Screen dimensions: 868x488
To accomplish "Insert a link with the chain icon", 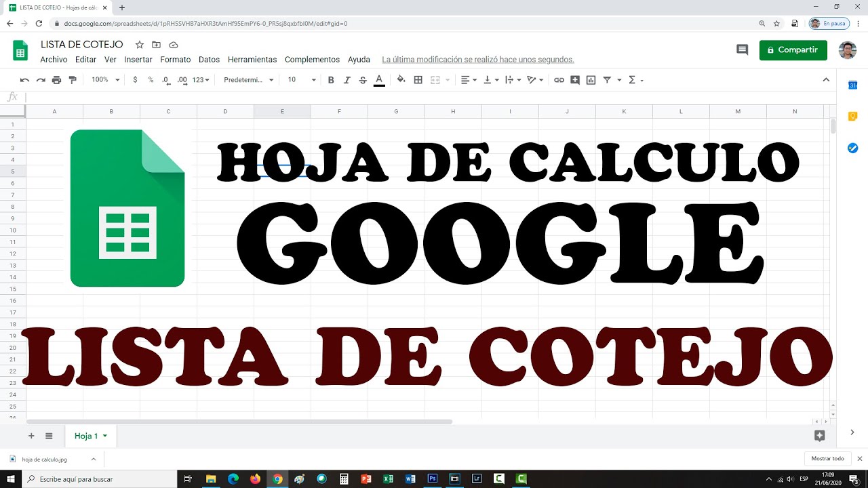I will point(559,80).
